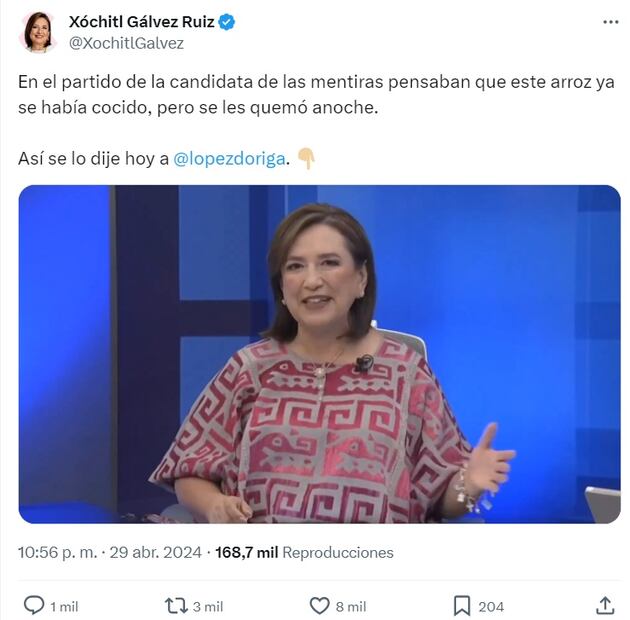The height and width of the screenshot is (620, 630).
Task: Click the 10:56 p. m. timestamp
Action: tap(57, 552)
